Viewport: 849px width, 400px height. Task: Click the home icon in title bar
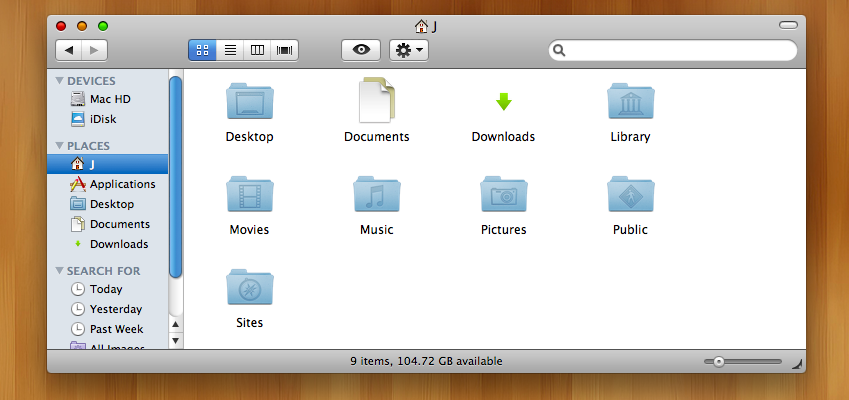coord(421,26)
